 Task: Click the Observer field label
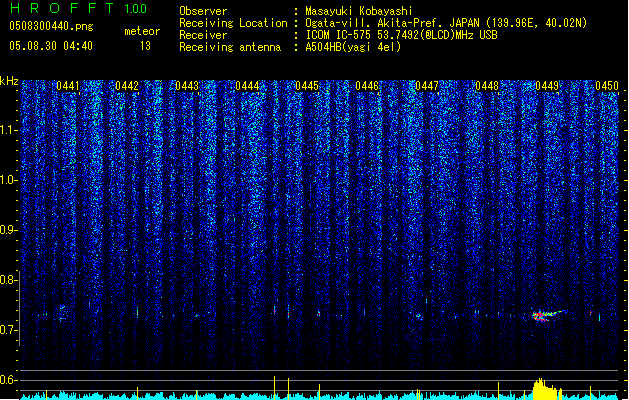click(203, 11)
